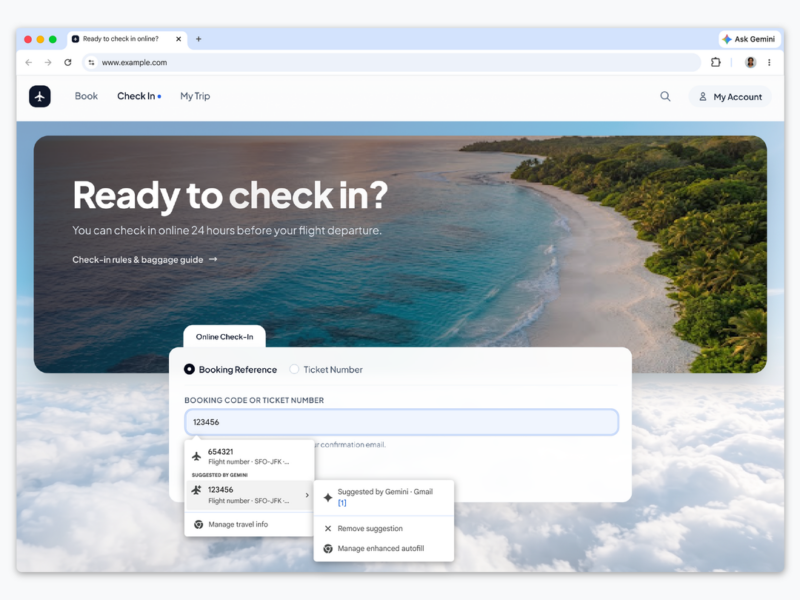Select Ticket Number radio button
Viewport: 800px width, 600px height.
tap(294, 369)
